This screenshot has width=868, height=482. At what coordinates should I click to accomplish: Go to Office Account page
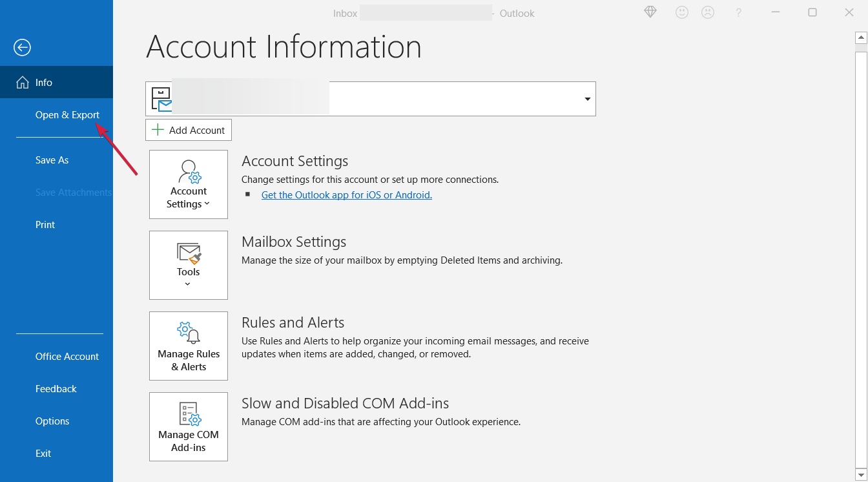pos(67,357)
